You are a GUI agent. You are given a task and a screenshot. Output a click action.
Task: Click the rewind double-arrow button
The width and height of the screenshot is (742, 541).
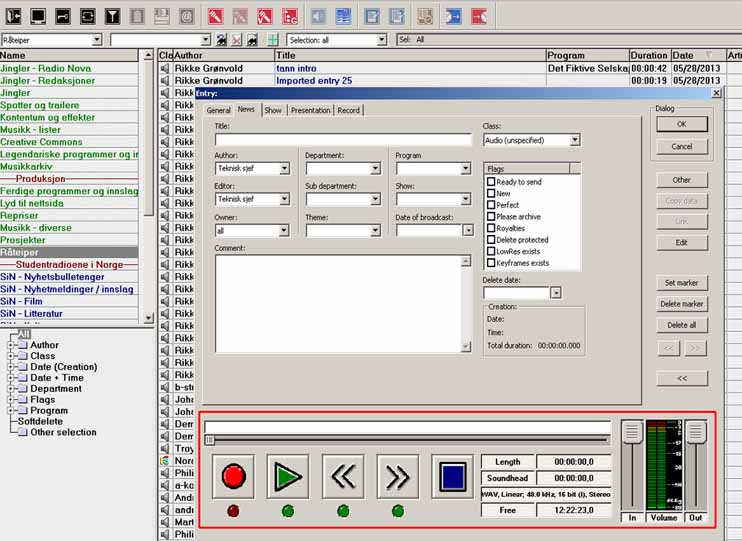point(343,476)
